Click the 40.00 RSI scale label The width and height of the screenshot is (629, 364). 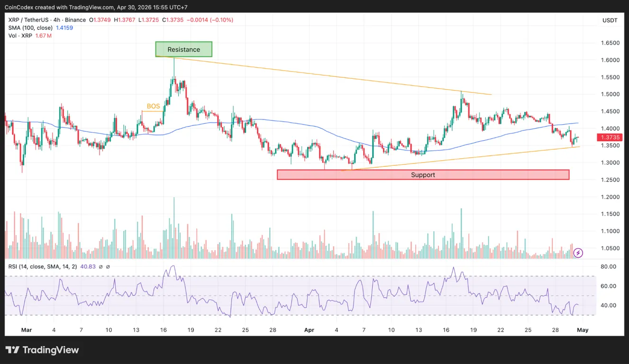609,305
